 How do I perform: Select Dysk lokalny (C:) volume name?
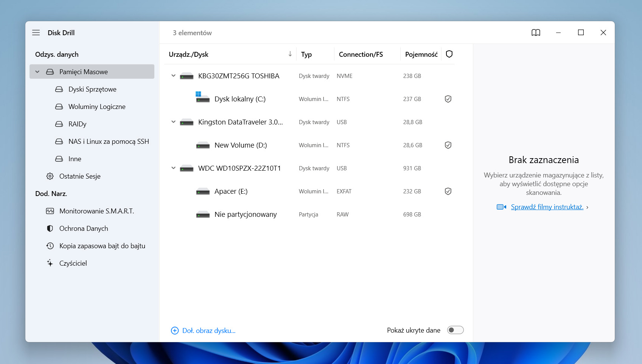click(x=240, y=99)
